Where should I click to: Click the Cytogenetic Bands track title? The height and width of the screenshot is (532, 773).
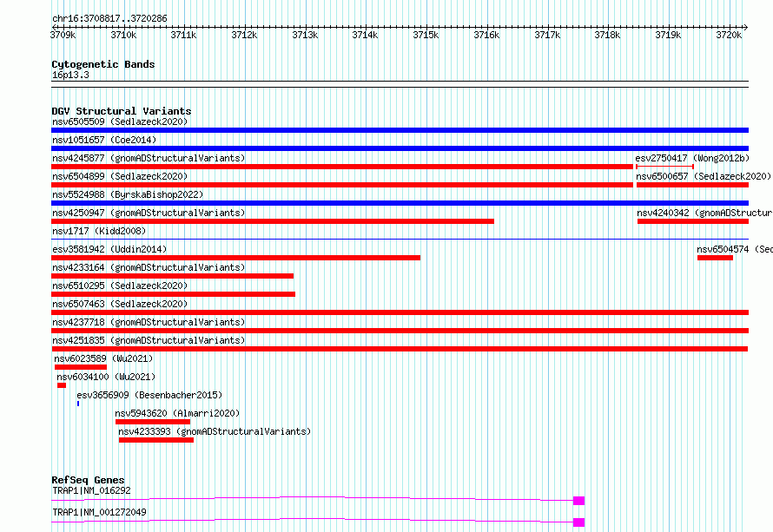(103, 64)
